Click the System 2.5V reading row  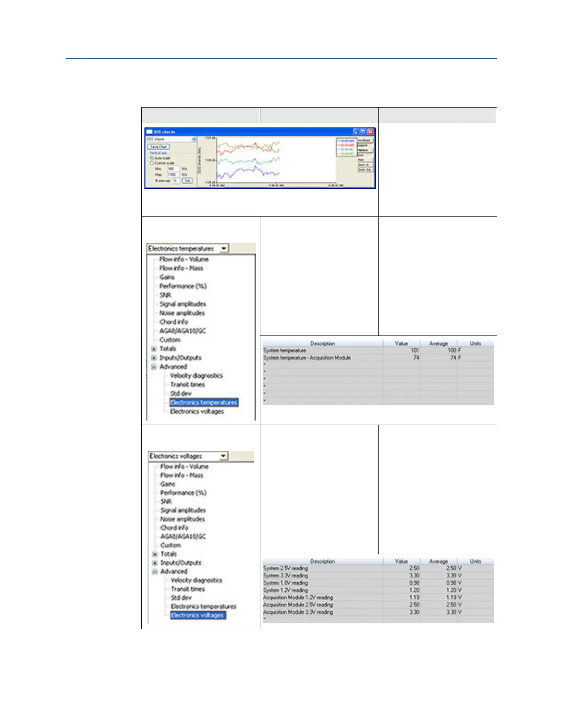point(378,569)
